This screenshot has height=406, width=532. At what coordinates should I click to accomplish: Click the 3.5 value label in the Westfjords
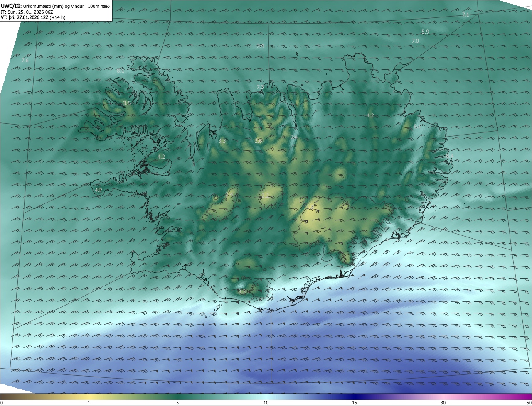click(x=127, y=103)
